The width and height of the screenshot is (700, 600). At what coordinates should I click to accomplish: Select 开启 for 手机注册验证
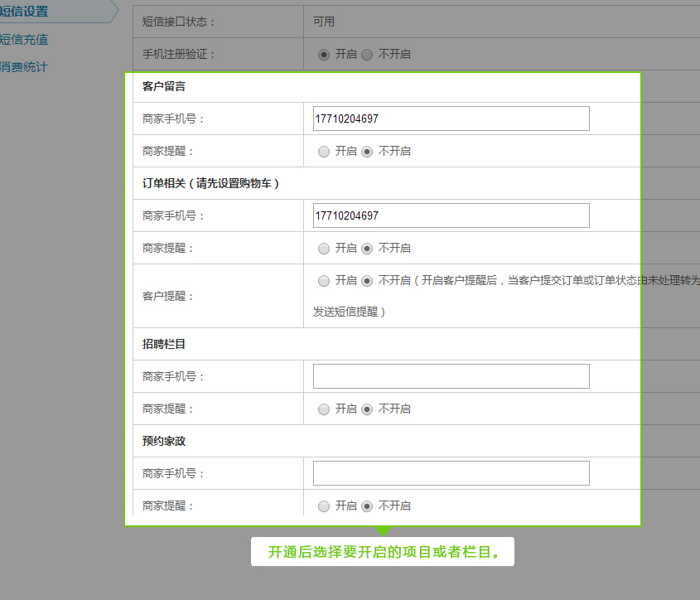click(x=324, y=55)
